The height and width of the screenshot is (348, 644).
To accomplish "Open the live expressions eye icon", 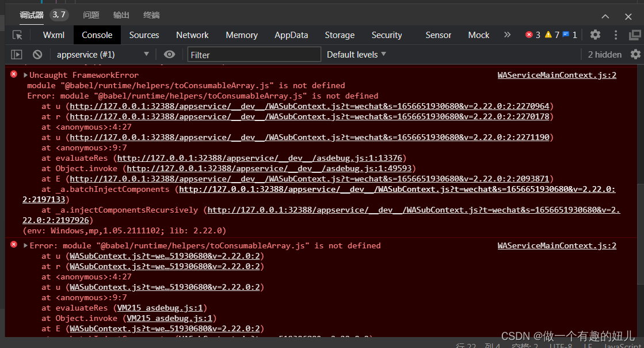I will (169, 54).
